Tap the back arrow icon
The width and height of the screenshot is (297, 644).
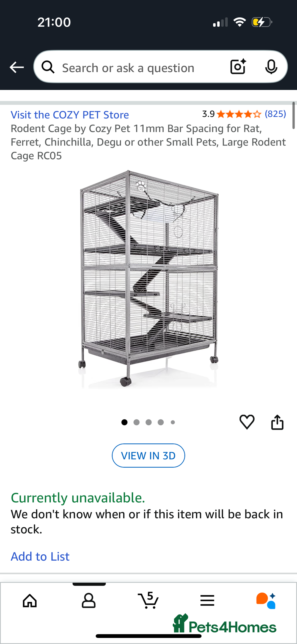[16, 67]
